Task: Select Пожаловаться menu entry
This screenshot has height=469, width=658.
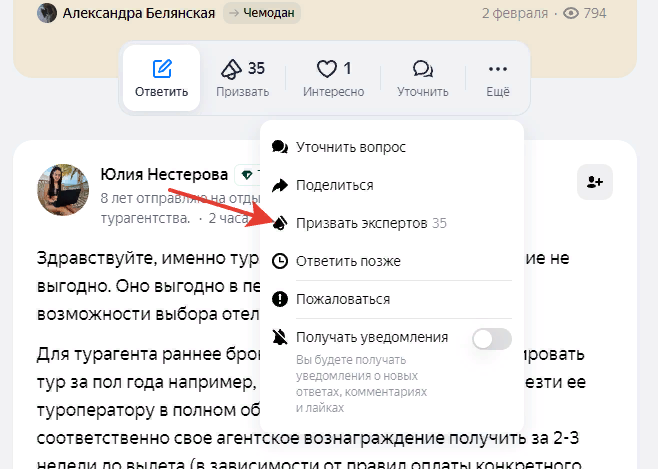Action: tap(392, 299)
